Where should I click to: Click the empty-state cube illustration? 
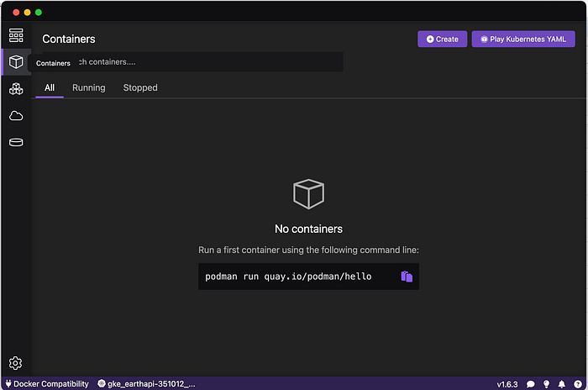click(x=308, y=193)
